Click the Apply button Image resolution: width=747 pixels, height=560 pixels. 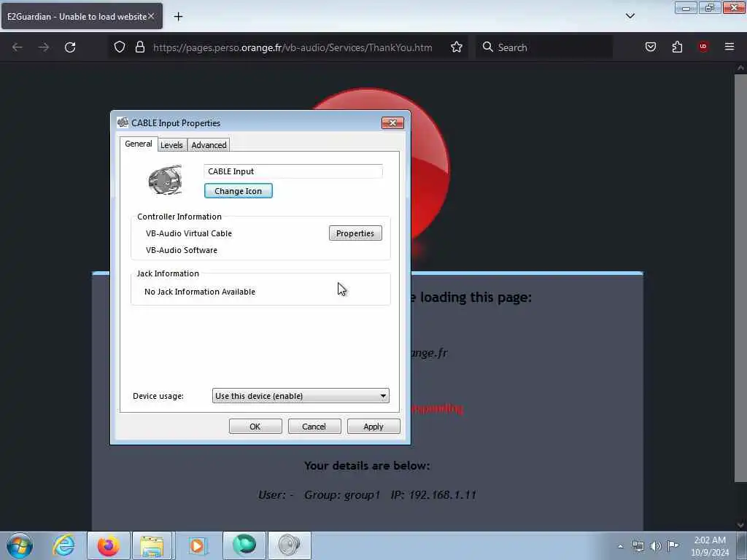[373, 427]
